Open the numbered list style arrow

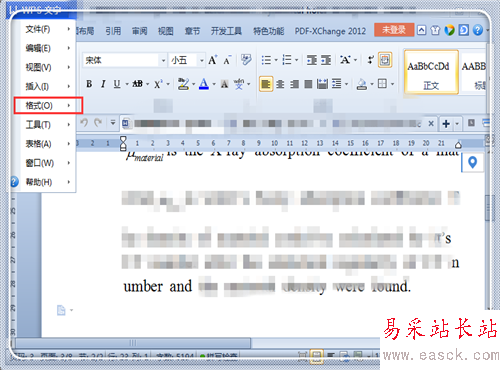click(x=296, y=60)
